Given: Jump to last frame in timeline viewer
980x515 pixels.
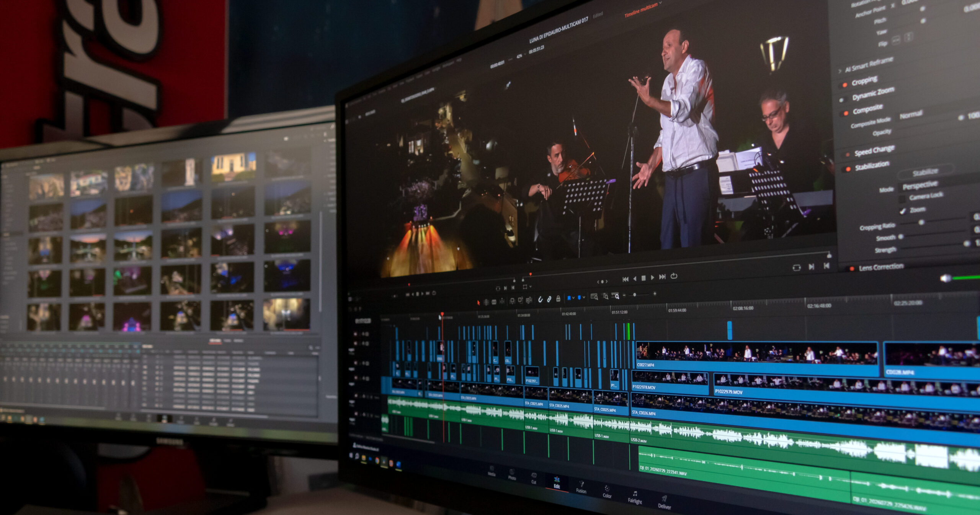Looking at the screenshot, I should (662, 277).
